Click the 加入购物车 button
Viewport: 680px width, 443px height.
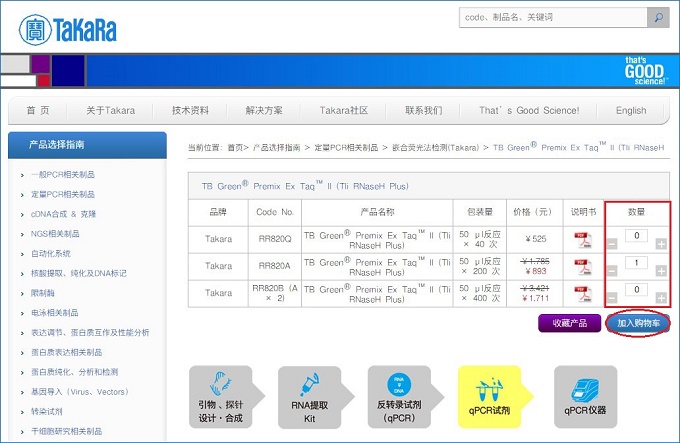pos(638,323)
